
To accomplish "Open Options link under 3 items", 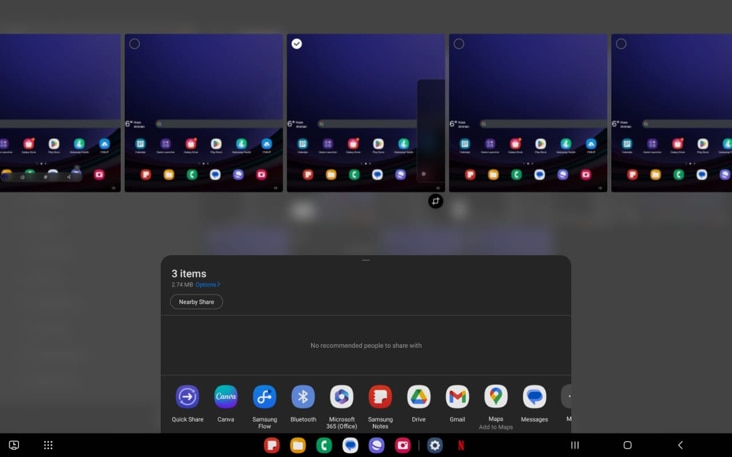I will [208, 285].
